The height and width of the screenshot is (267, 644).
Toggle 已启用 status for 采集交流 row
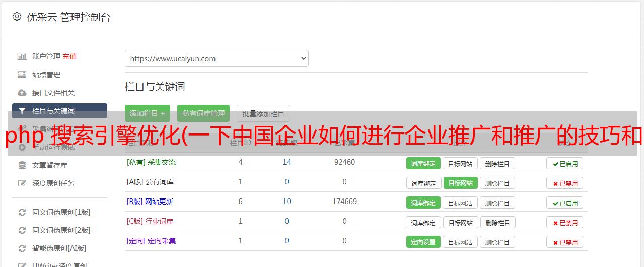coord(565,163)
